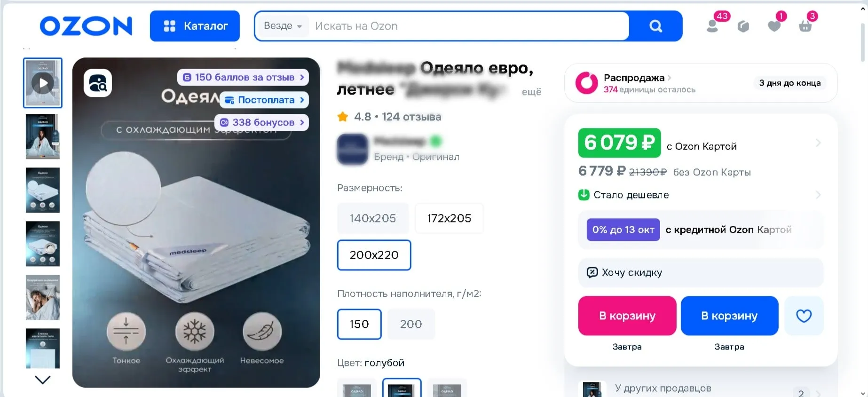Open the Каталог menu
The height and width of the screenshot is (397, 868).
click(x=195, y=26)
